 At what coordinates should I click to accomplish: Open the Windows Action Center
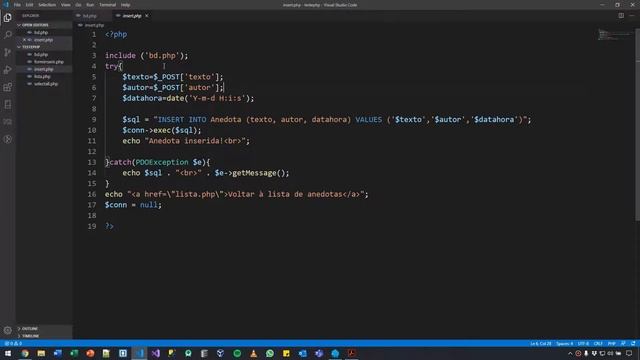coord(629,353)
